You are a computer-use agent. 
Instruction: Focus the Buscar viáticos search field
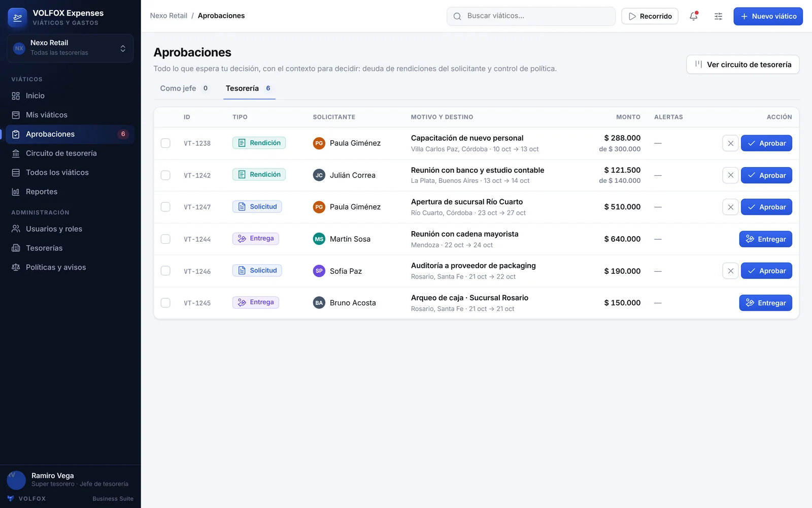pyautogui.click(x=531, y=16)
